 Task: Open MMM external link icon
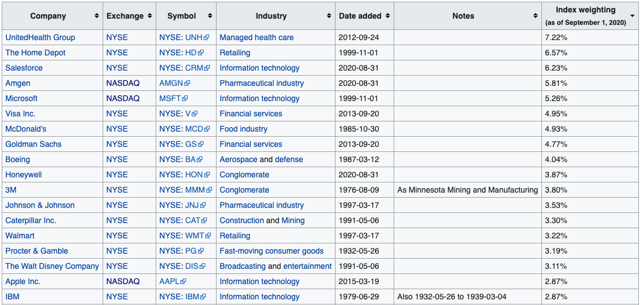209,190
